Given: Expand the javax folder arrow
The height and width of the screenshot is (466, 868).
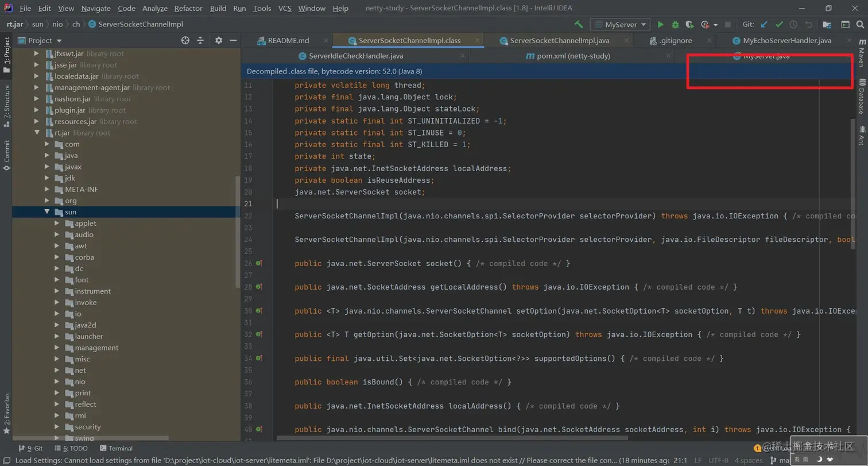Looking at the screenshot, I should tap(48, 167).
